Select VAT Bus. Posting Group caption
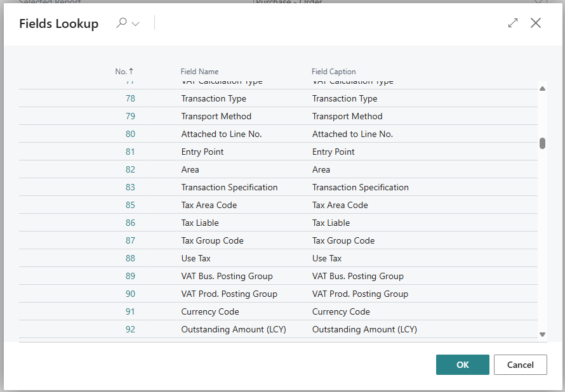This screenshot has width=565, height=392. [357, 276]
